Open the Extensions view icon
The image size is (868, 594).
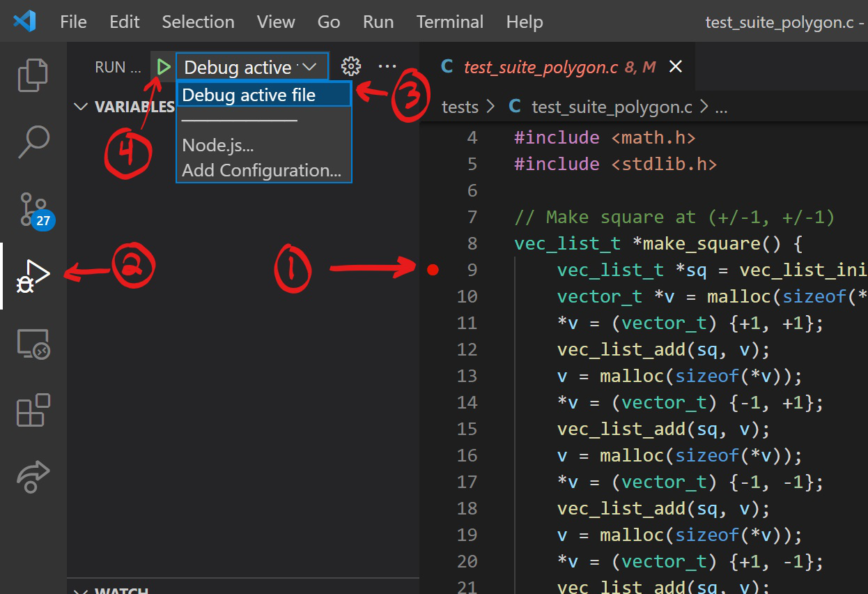click(x=33, y=410)
